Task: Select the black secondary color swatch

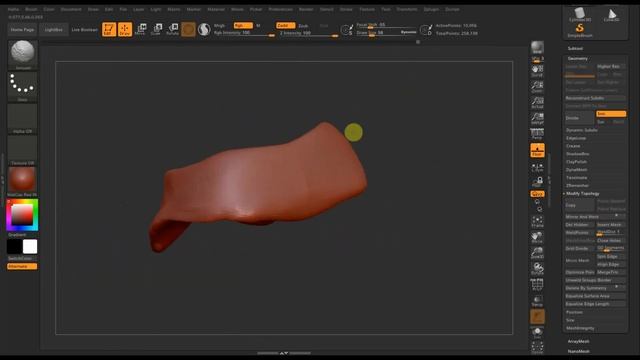Action: (x=14, y=247)
